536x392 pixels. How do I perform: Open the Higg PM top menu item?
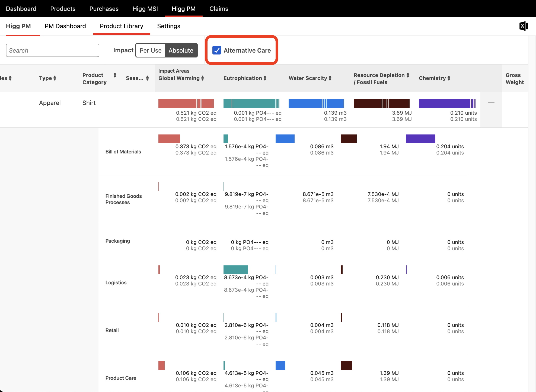pyautogui.click(x=184, y=9)
